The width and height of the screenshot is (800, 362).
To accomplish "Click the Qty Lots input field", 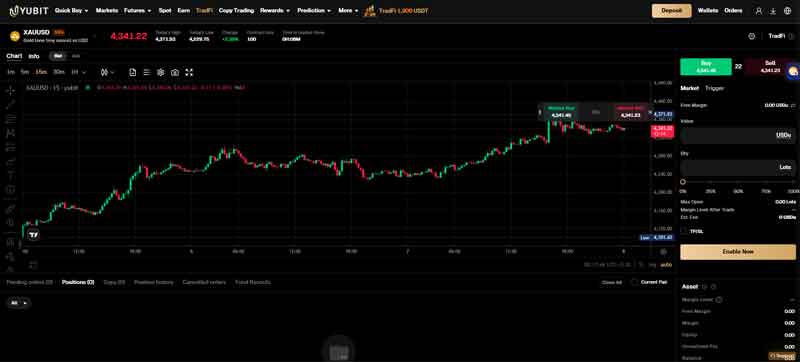I will point(738,167).
